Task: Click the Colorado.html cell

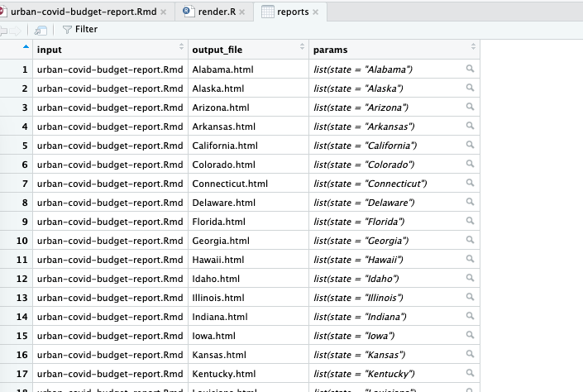Action: (248, 165)
